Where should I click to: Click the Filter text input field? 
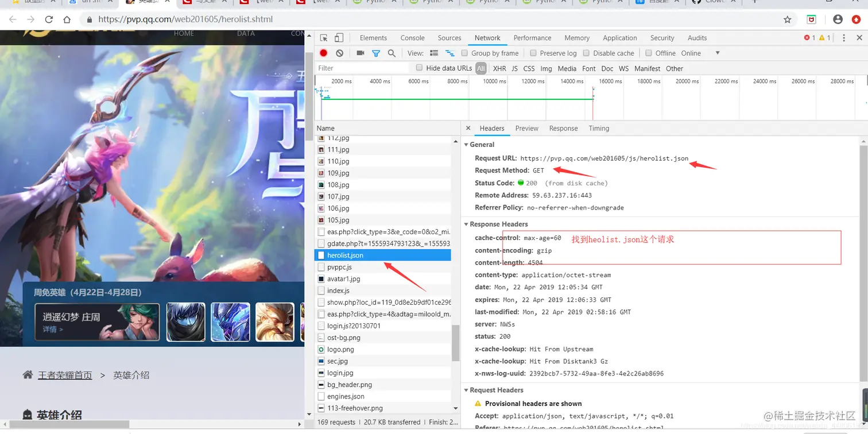(363, 68)
